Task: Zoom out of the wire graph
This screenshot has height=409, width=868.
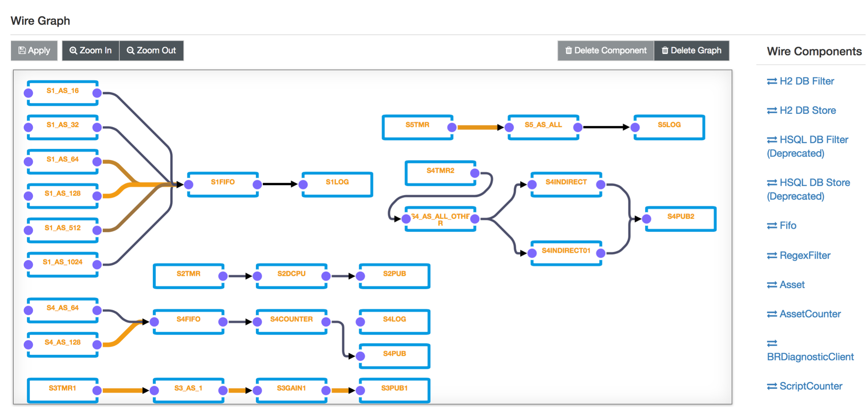Action: point(152,50)
